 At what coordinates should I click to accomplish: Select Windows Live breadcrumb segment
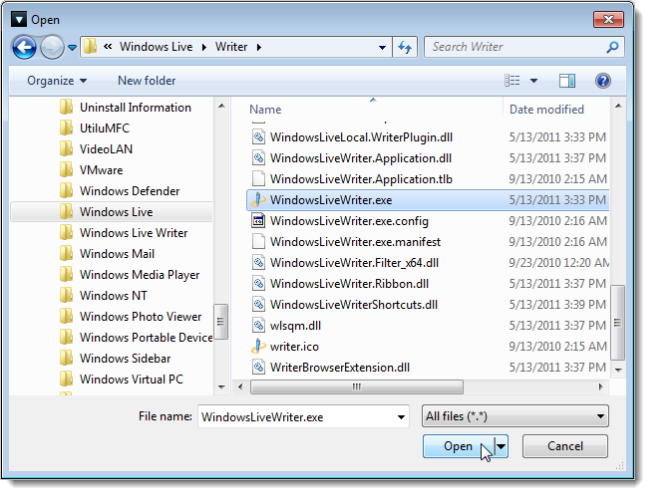point(156,47)
